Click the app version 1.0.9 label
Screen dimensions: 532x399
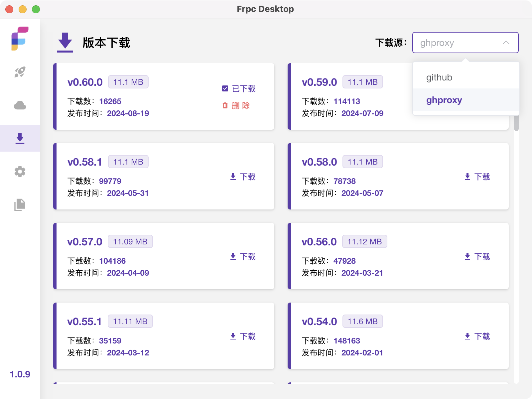[20, 374]
